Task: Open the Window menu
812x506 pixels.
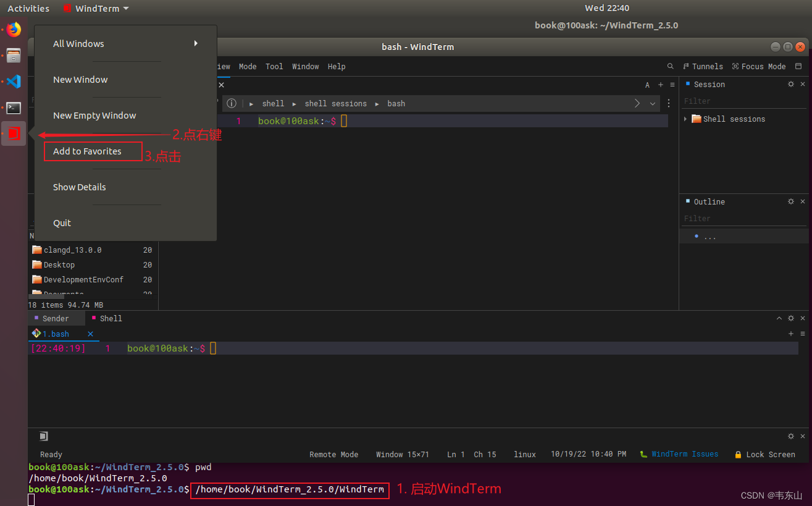Action: [x=306, y=66]
